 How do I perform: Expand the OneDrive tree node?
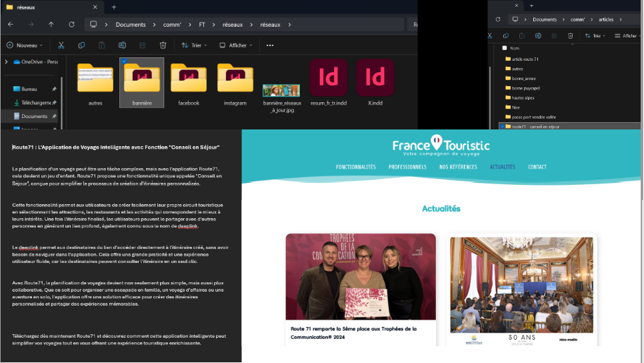pyautogui.click(x=6, y=61)
